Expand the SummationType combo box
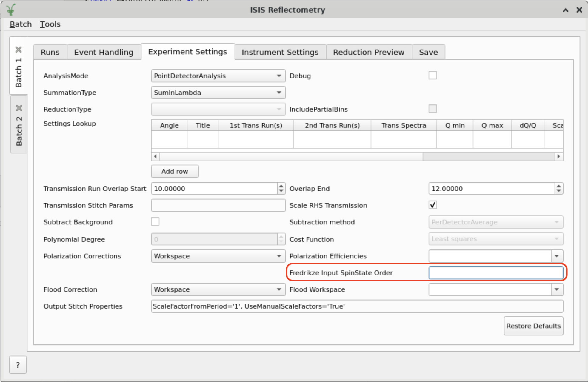The width and height of the screenshot is (588, 382). pyautogui.click(x=218, y=93)
